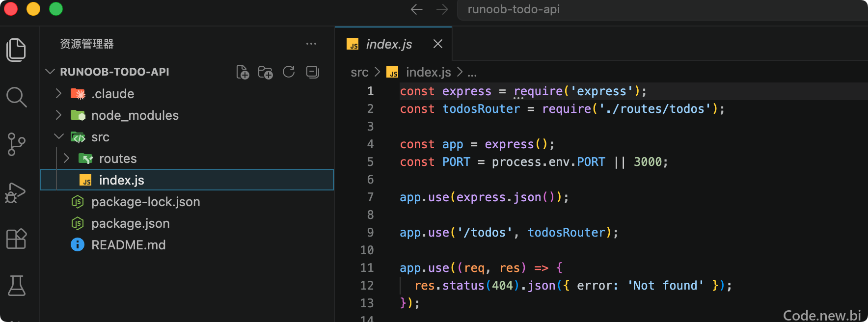Viewport: 868px width, 322px height.
Task: Click line number 5 in gutter
Action: [x=370, y=162]
